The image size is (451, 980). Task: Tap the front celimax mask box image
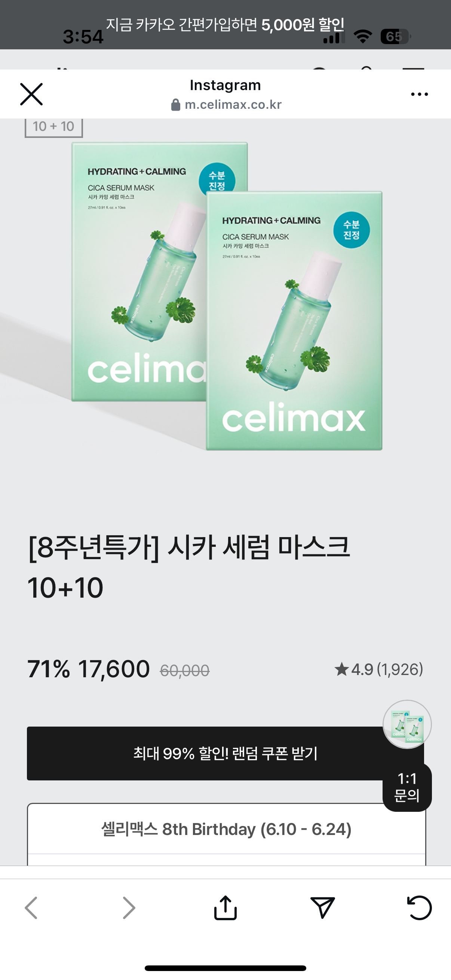[x=294, y=320]
